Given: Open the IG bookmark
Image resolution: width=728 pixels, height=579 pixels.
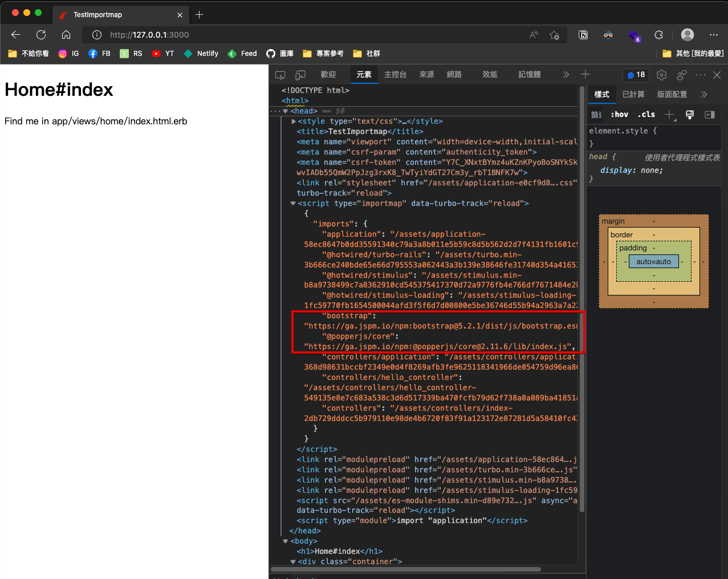Looking at the screenshot, I should [68, 54].
